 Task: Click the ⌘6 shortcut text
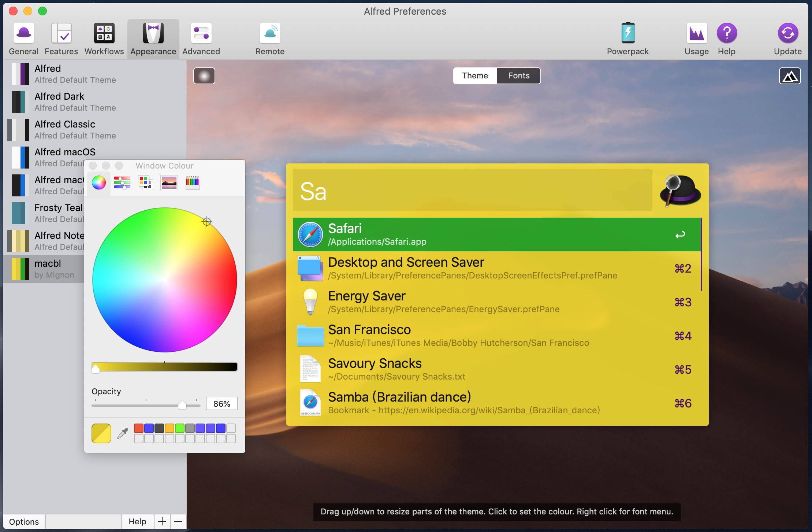(x=683, y=403)
